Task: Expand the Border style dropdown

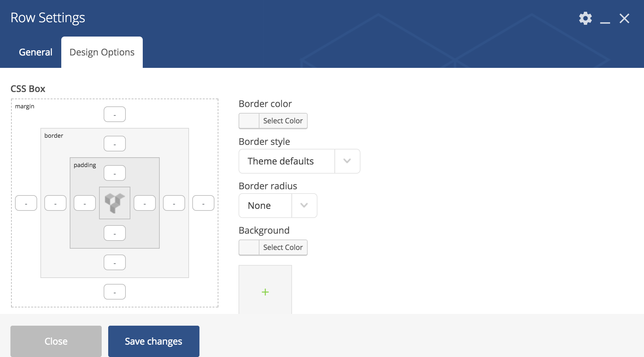Action: point(287,161)
